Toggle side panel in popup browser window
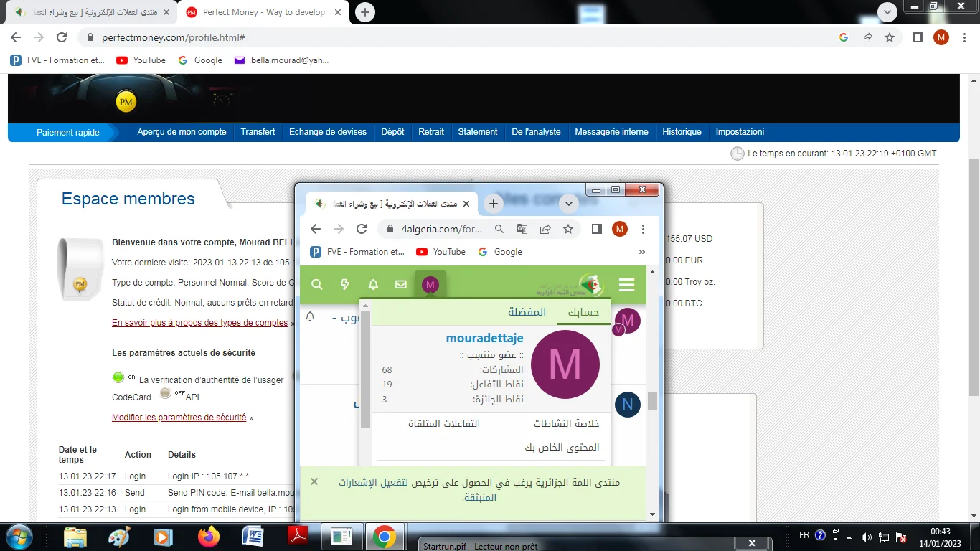980x551 pixels. (x=596, y=229)
